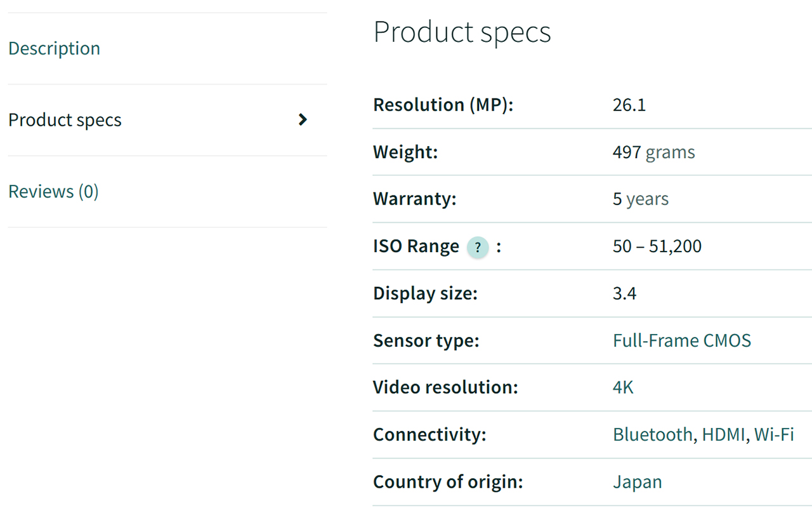The image size is (812, 508).
Task: Click the Product specs heading
Action: 462,32
